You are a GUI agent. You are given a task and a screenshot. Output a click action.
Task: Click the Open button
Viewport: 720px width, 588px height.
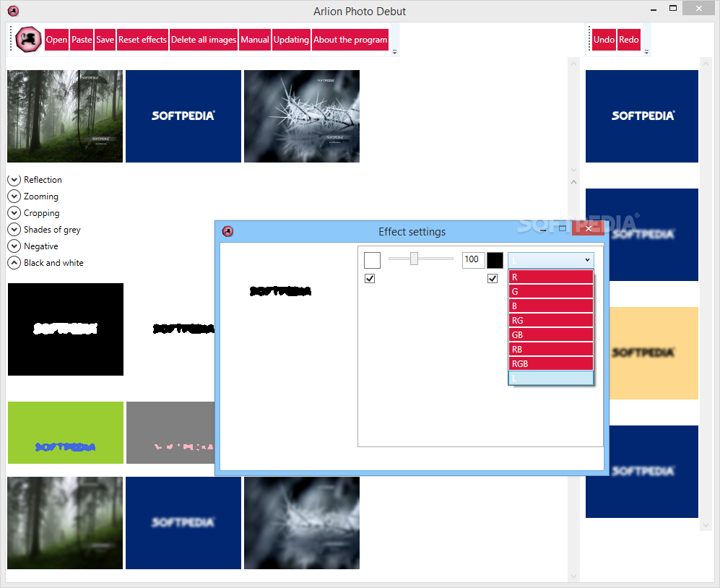pos(56,40)
